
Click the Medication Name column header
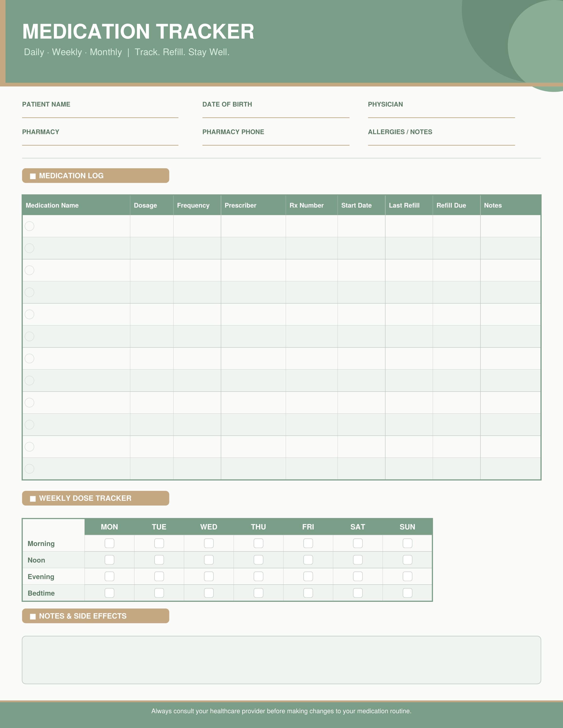pos(76,205)
